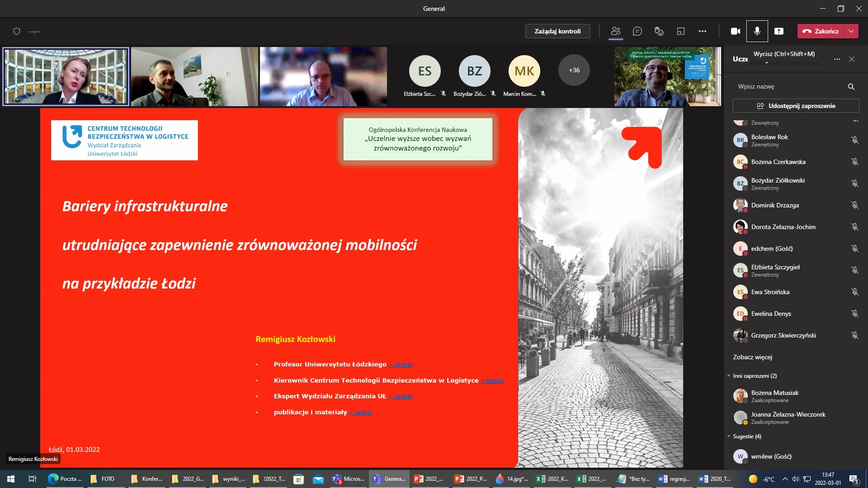Image resolution: width=868 pixels, height=488 pixels.
Task: Toggle mute for Ewelina Denys
Action: (855, 313)
